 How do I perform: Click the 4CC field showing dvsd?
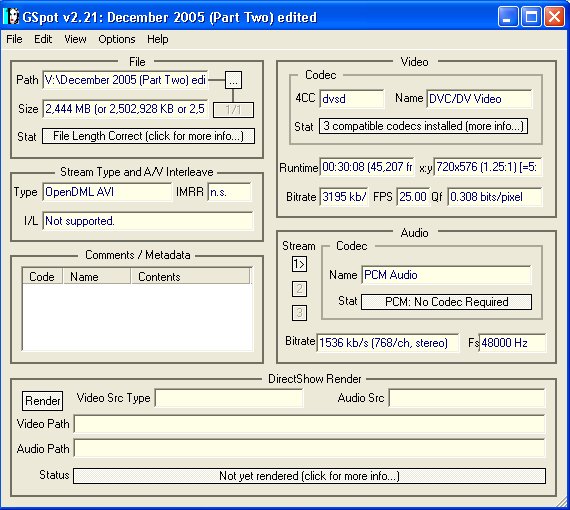coord(352,99)
